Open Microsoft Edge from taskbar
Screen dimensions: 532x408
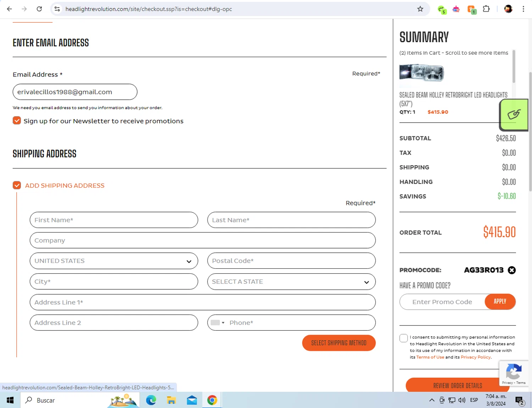(x=151, y=400)
